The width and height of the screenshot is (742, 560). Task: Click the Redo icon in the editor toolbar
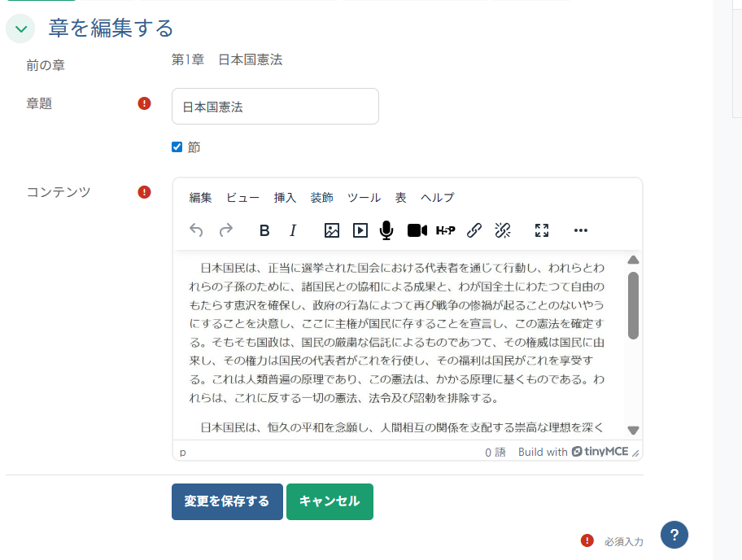pos(226,230)
